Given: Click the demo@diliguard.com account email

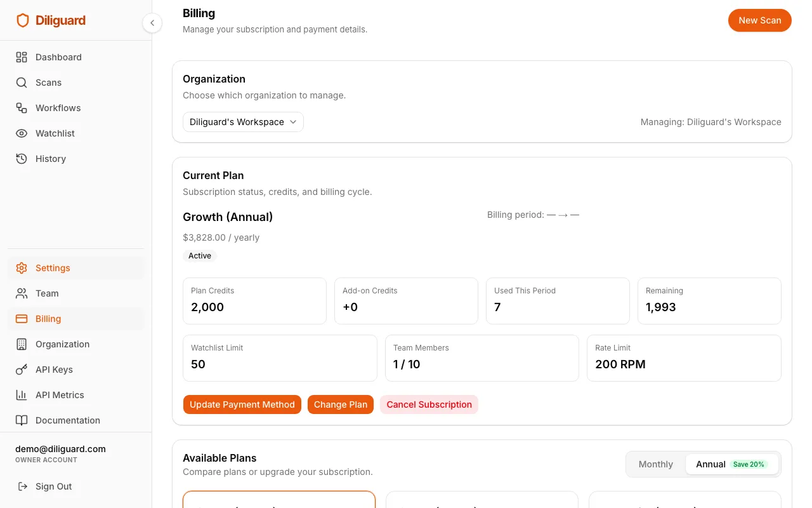Looking at the screenshot, I should click(x=60, y=449).
